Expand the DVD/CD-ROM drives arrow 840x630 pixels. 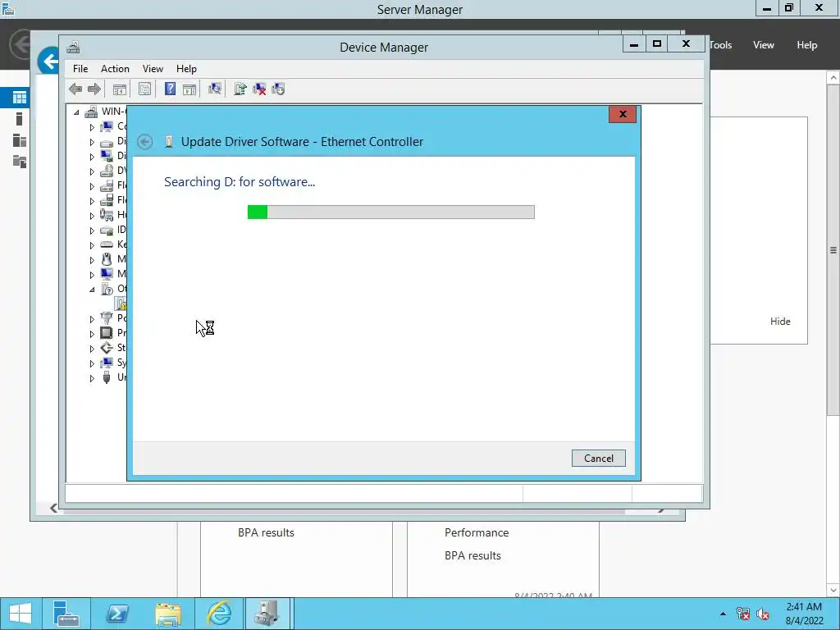coord(92,171)
